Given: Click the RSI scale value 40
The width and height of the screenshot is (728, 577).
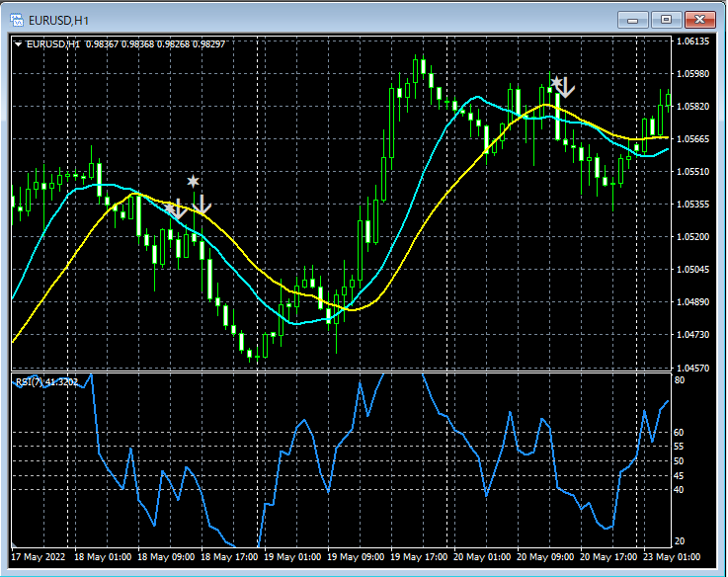Looking at the screenshot, I should (x=680, y=490).
